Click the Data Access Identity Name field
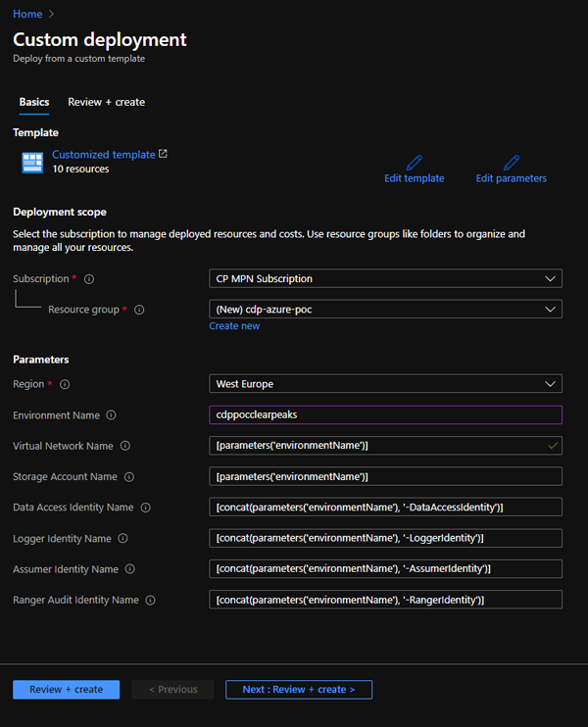 385,508
